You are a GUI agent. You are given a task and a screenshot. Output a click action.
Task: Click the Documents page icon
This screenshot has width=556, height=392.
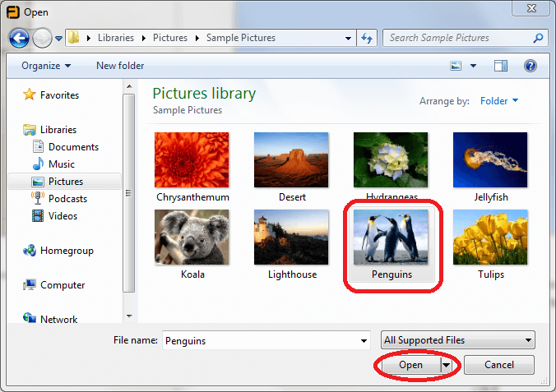coord(38,146)
